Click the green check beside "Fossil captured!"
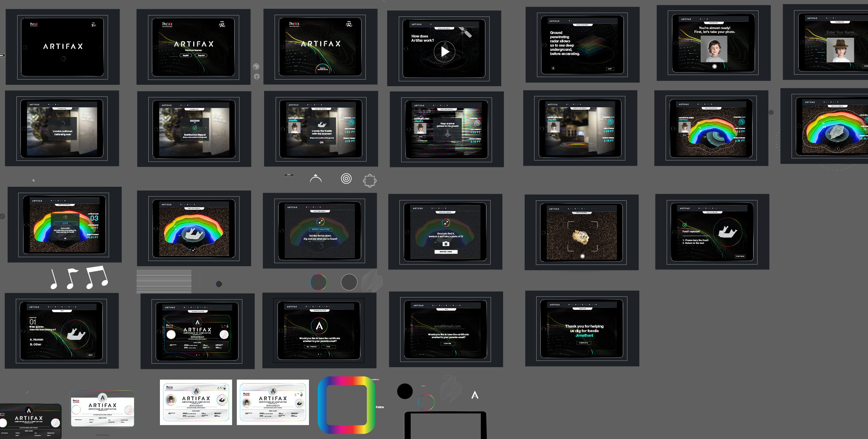The image size is (868, 439). pyautogui.click(x=684, y=225)
